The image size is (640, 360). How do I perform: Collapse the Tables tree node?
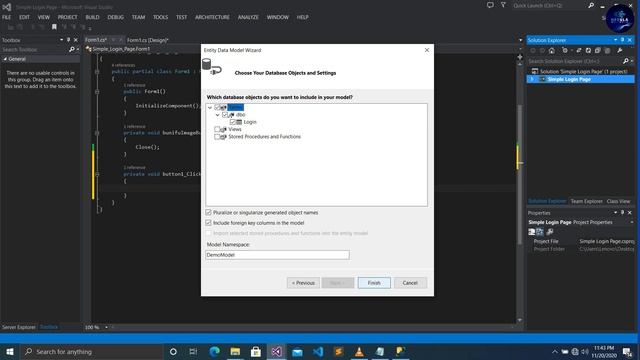point(210,107)
